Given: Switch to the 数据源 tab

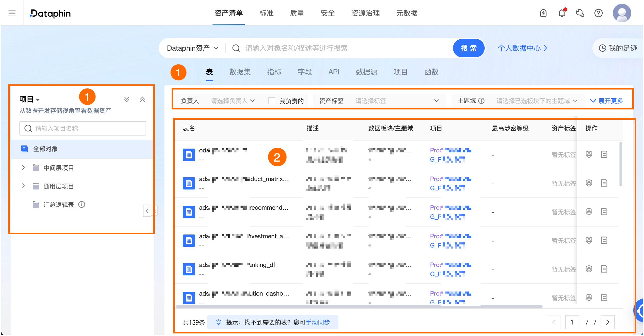Looking at the screenshot, I should tap(367, 72).
